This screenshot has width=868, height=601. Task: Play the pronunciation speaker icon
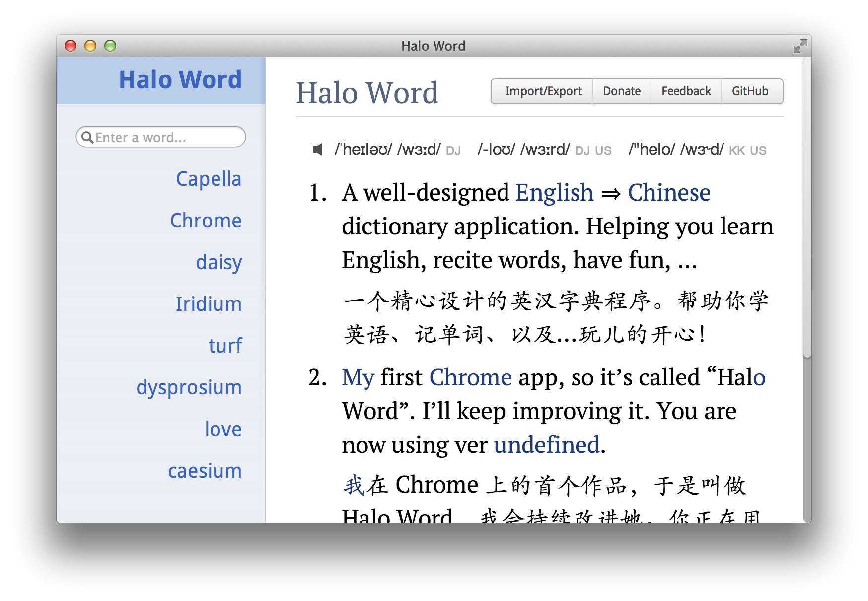point(317,150)
